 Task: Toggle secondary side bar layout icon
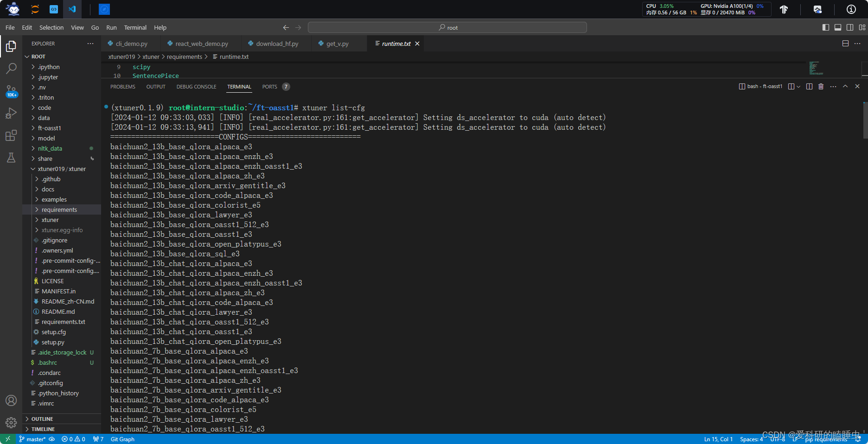pos(850,27)
